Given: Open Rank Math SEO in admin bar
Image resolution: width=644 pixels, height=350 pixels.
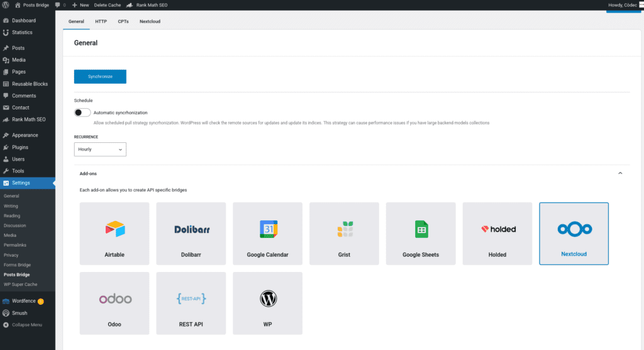Looking at the screenshot, I should [147, 5].
